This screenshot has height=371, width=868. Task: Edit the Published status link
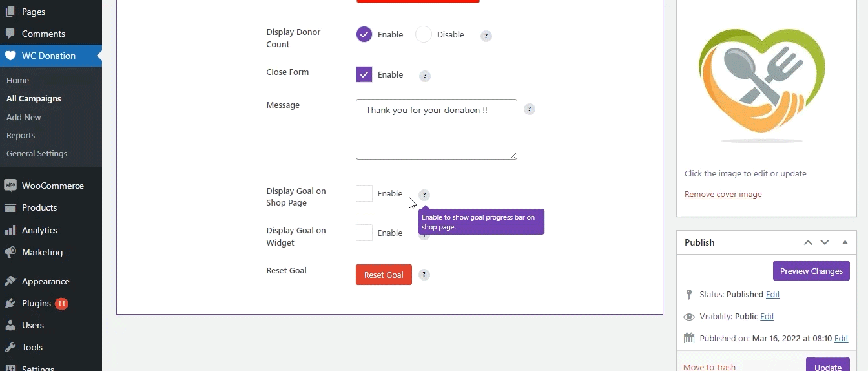(773, 294)
